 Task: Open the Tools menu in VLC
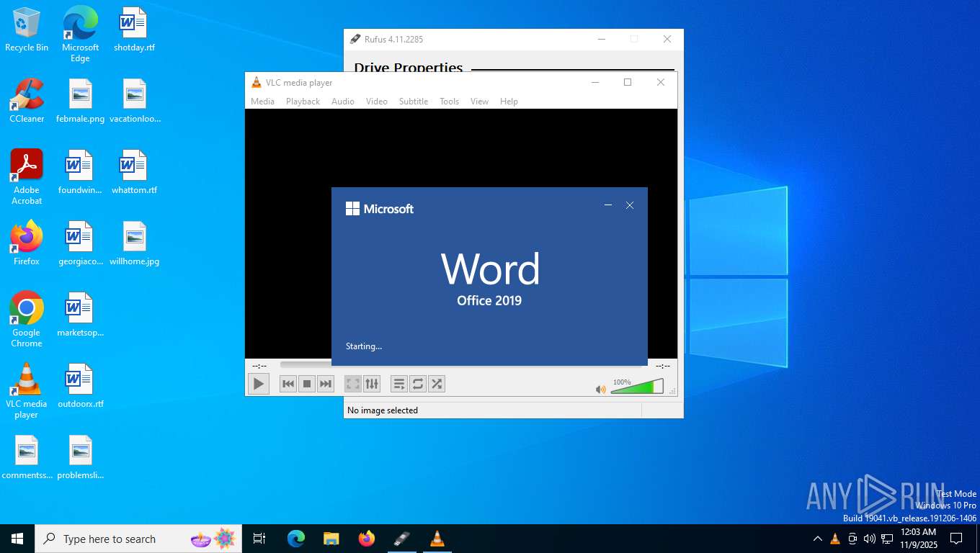449,102
